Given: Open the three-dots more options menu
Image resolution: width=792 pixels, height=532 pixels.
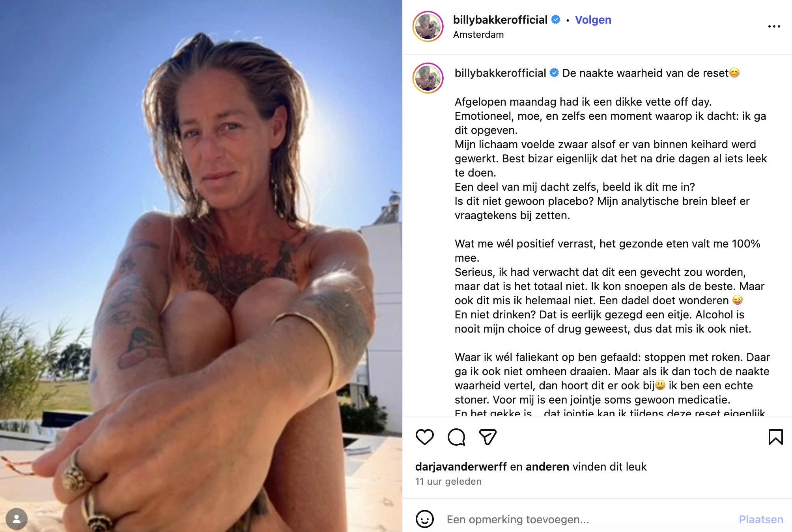Looking at the screenshot, I should pyautogui.click(x=774, y=26).
